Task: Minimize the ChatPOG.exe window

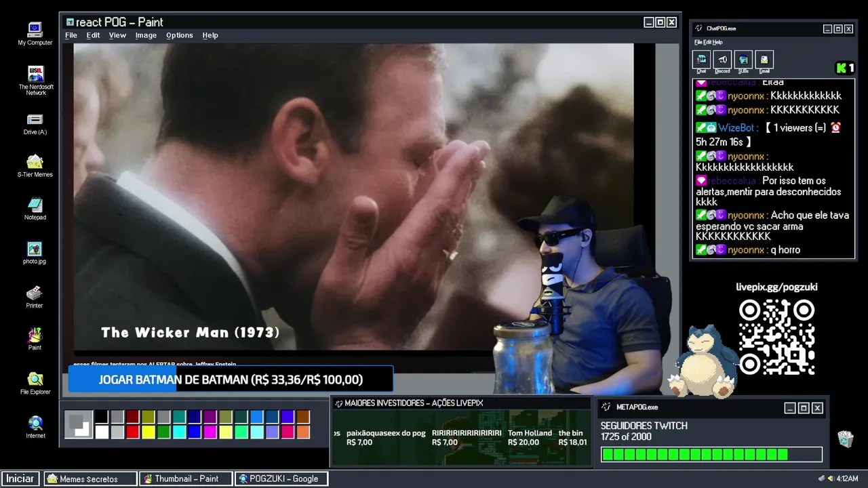Action: pyautogui.click(x=827, y=28)
